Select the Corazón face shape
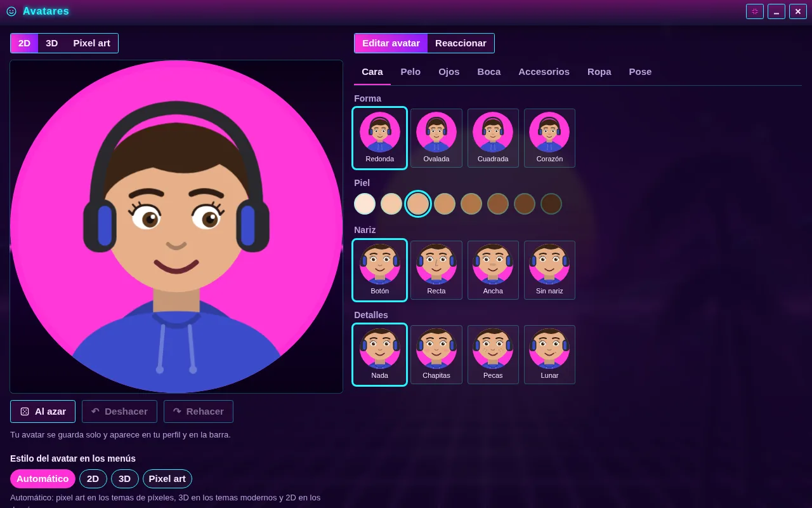Image resolution: width=812 pixels, height=508 pixels. 549,138
